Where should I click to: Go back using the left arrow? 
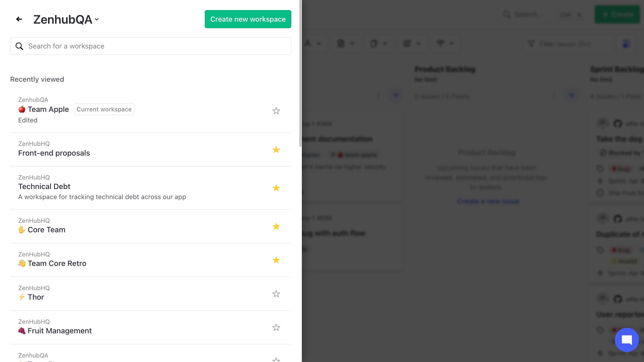(19, 19)
